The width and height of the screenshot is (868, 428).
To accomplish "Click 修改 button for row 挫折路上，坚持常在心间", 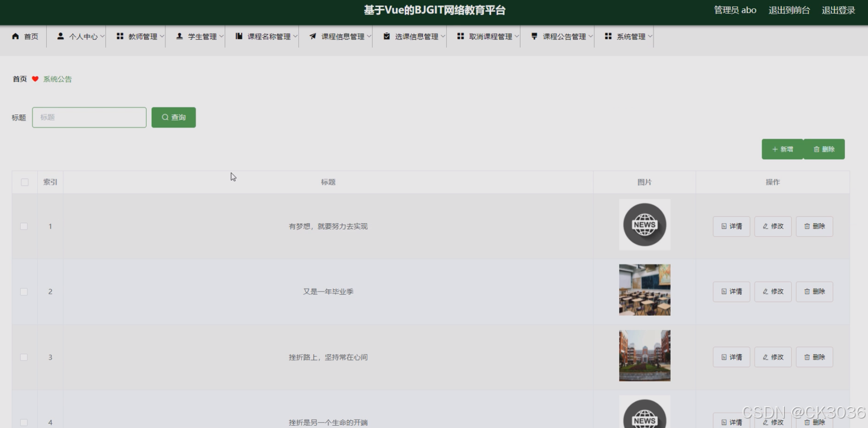I will (x=773, y=357).
